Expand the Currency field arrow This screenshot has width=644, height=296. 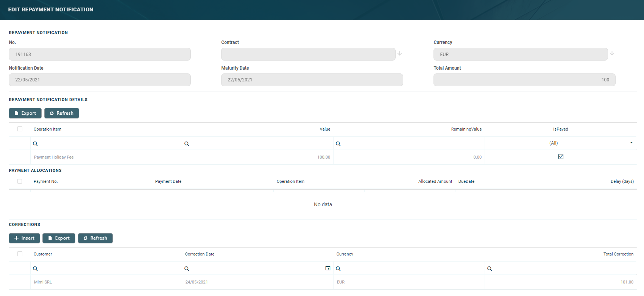tap(612, 54)
